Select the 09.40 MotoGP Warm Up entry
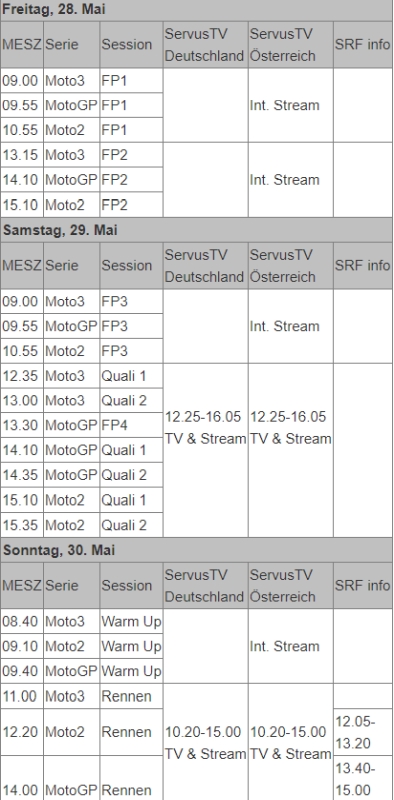The height and width of the screenshot is (800, 394). point(82,670)
